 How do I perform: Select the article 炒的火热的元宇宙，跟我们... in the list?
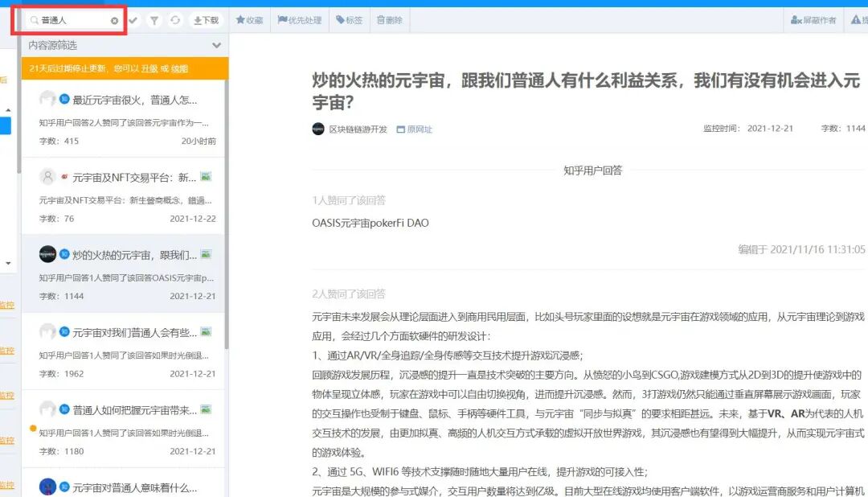134,256
